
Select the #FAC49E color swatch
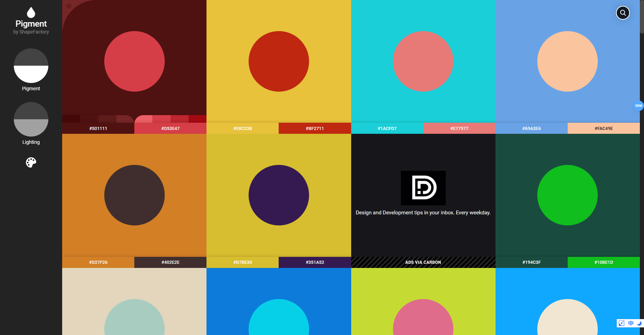[603, 128]
